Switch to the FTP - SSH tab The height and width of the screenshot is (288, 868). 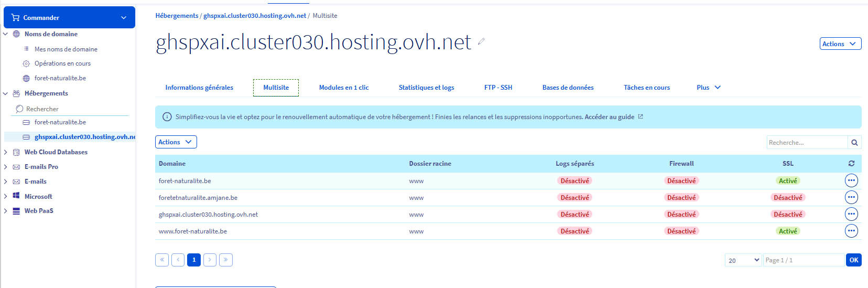(498, 88)
